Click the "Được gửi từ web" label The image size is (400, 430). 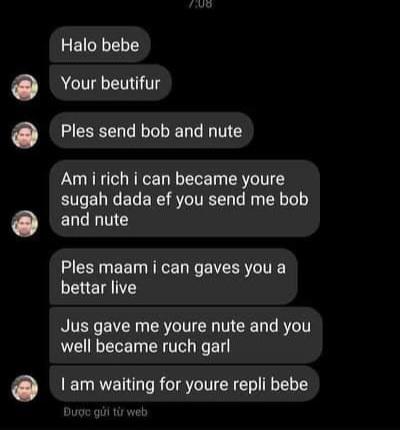(x=105, y=412)
